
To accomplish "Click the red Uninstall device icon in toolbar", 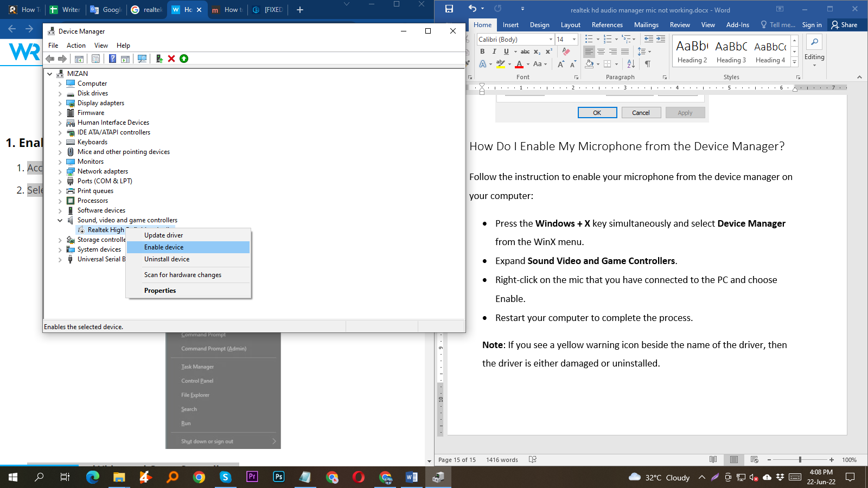I will pos(171,59).
